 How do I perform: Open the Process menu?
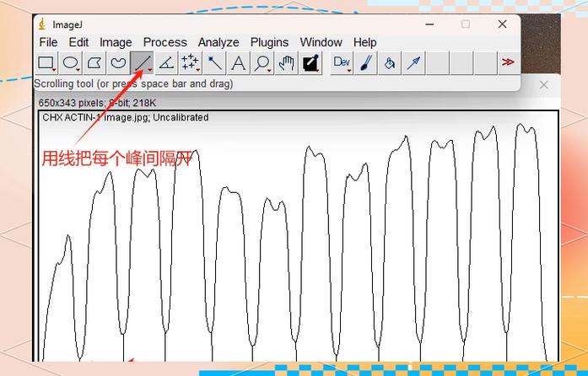[x=165, y=42]
